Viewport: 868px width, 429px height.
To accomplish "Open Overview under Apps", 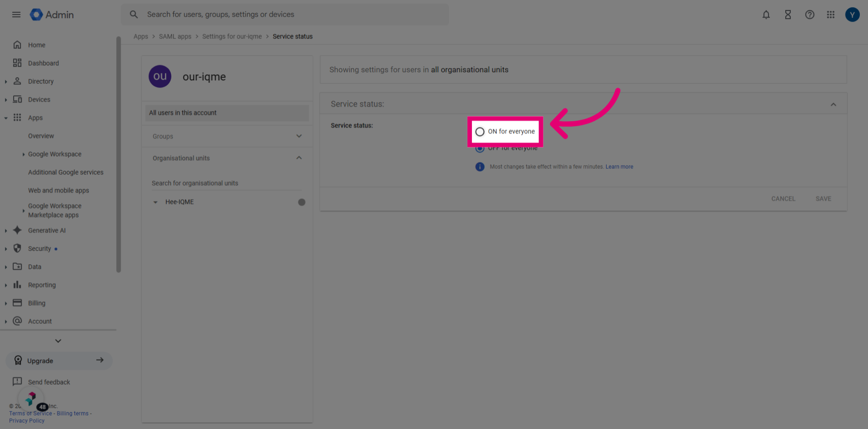I will (x=41, y=136).
